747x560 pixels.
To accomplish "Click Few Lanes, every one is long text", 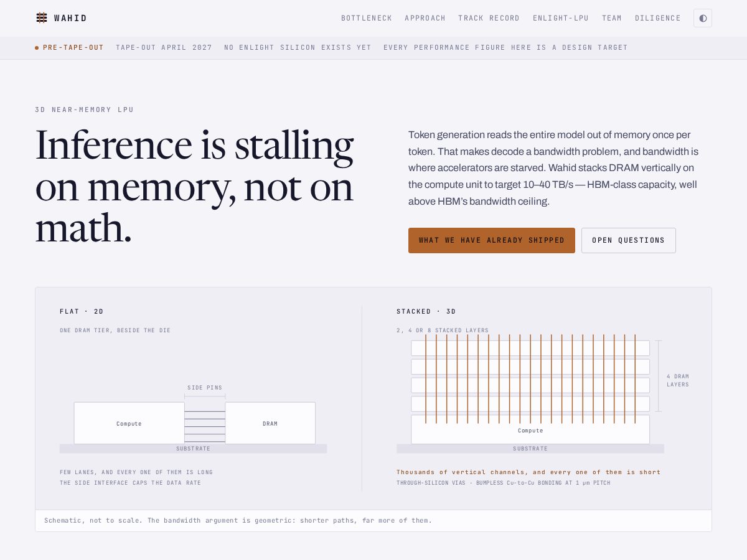I will click(x=136, y=472).
